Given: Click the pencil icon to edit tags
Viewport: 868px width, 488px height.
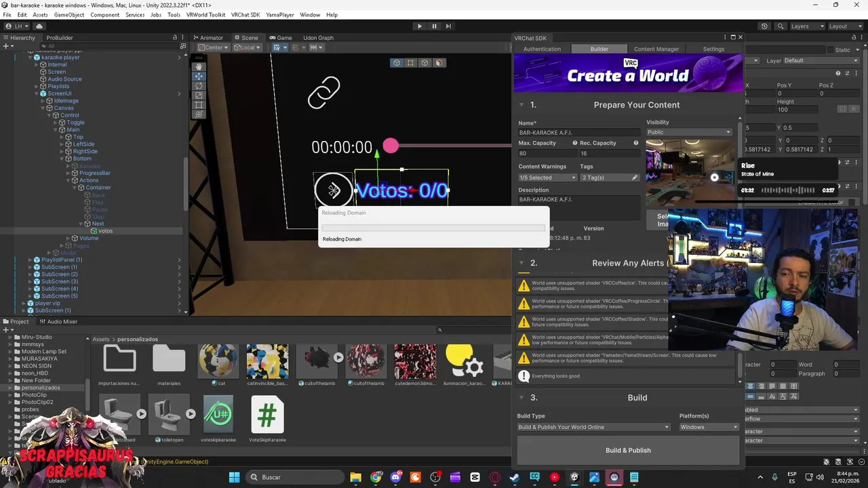Looking at the screenshot, I should pos(635,178).
